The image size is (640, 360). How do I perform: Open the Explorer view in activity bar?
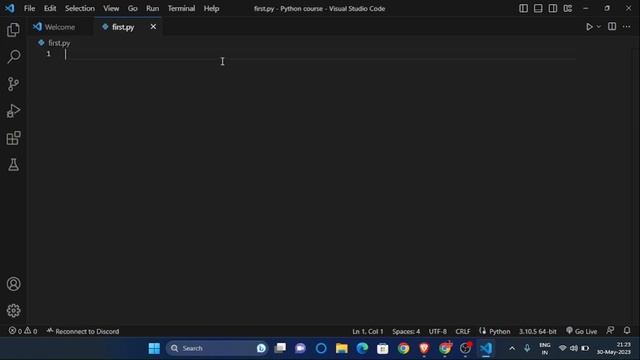tap(13, 30)
